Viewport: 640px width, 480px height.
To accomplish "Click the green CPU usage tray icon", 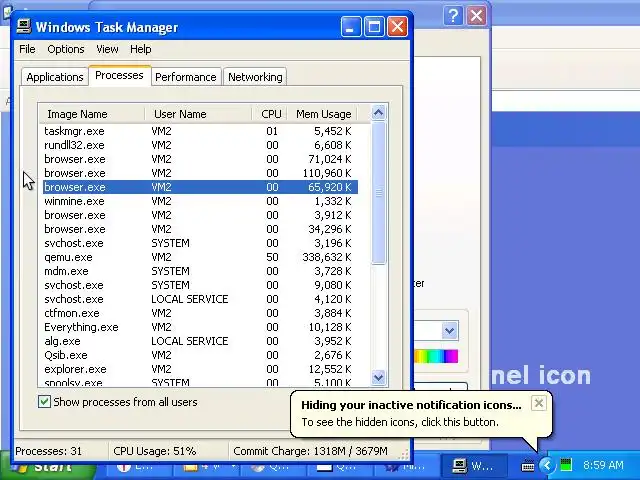I will tap(566, 464).
